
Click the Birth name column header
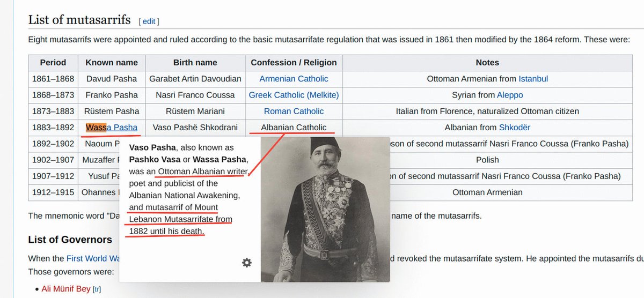click(195, 62)
